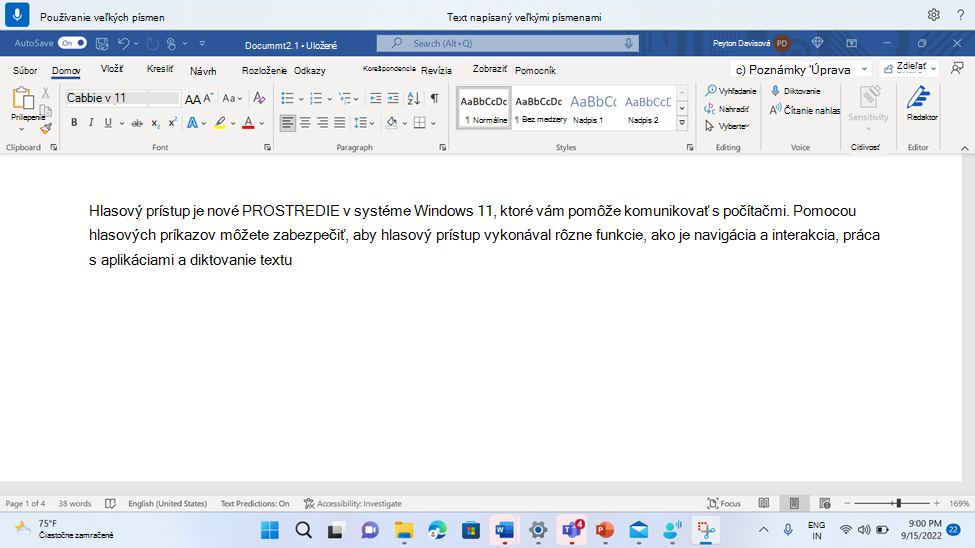Increase paragraph indent
This screenshot has height=548, width=975.
click(393, 98)
